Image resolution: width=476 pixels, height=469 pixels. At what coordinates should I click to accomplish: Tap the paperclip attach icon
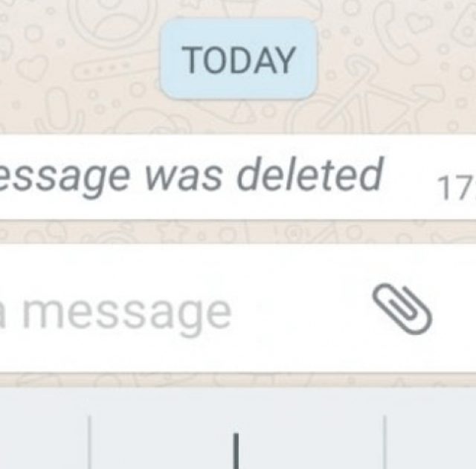(x=402, y=308)
